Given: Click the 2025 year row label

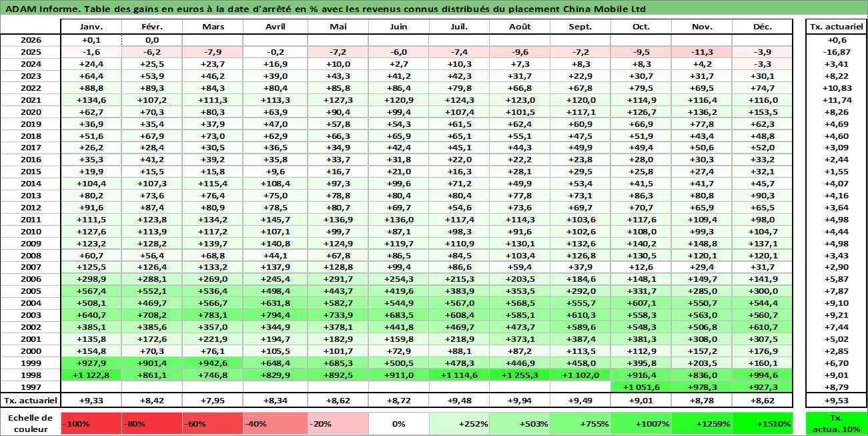Looking at the screenshot, I should pyautogui.click(x=30, y=52).
